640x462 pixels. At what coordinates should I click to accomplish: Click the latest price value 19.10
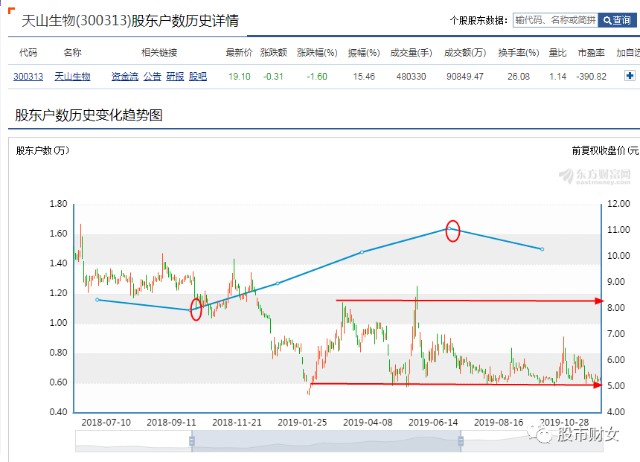239,76
